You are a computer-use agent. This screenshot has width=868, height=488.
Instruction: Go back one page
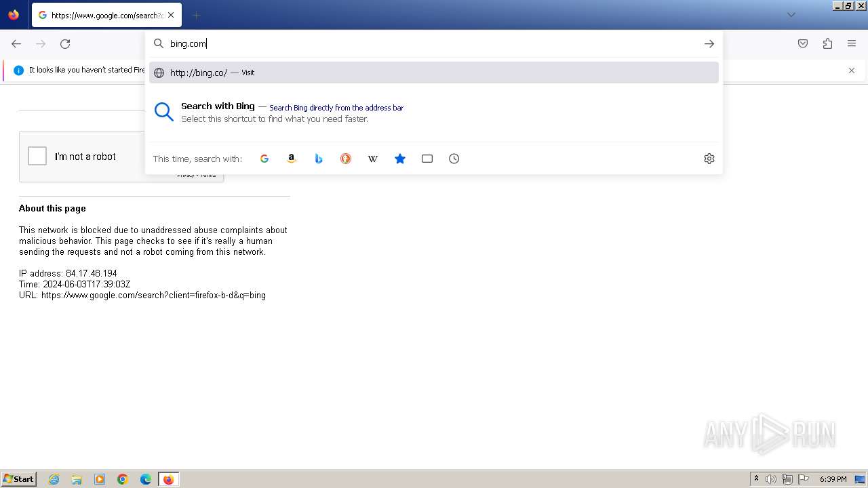click(x=16, y=44)
